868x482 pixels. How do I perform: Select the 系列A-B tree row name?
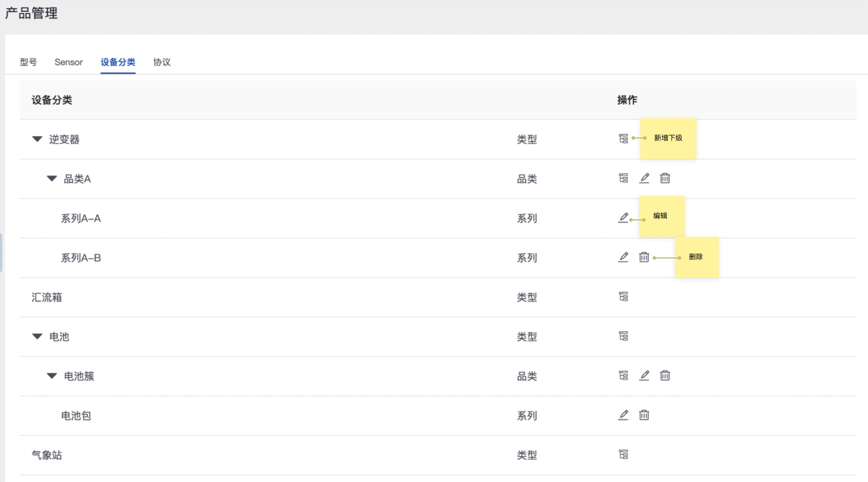tap(81, 258)
